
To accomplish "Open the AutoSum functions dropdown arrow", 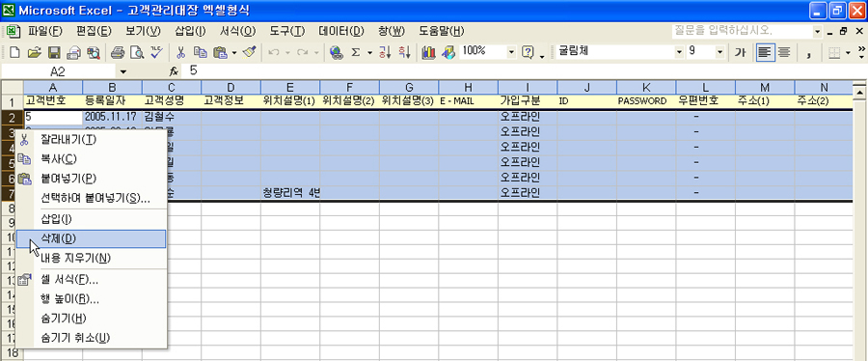I will click(x=369, y=52).
